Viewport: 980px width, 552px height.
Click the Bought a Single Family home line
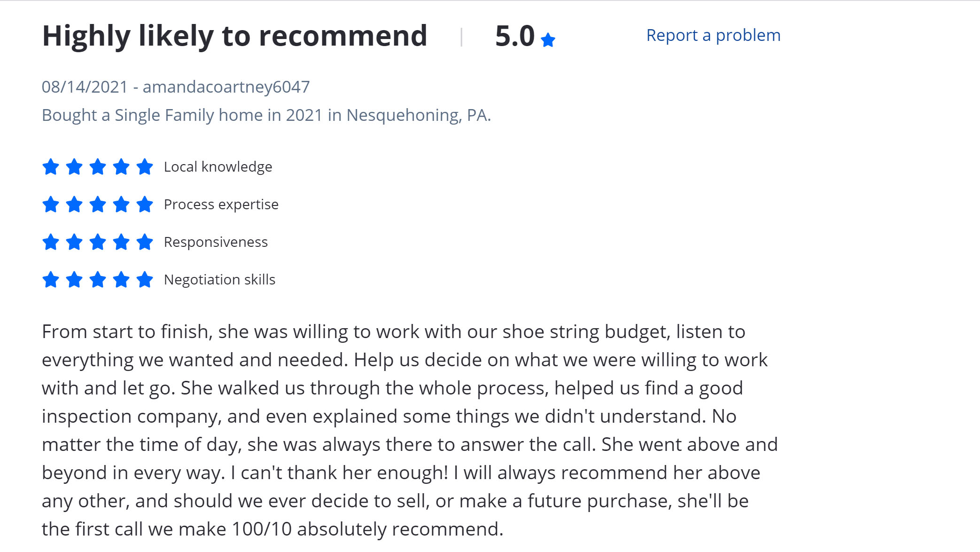click(266, 115)
